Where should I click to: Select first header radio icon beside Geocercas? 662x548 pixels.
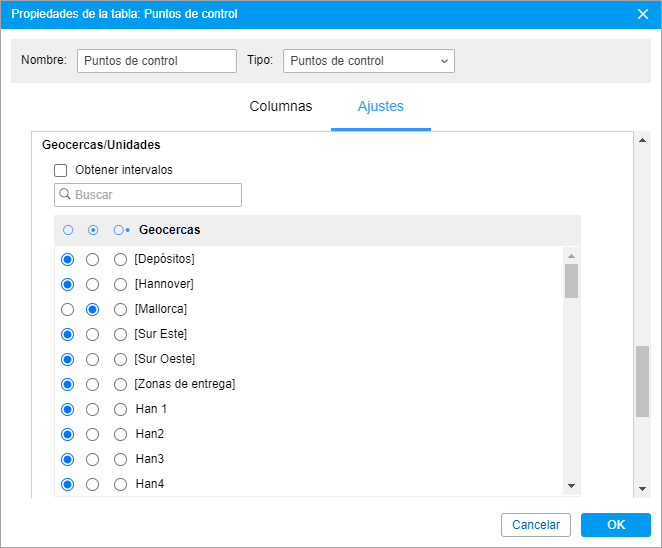click(x=68, y=230)
